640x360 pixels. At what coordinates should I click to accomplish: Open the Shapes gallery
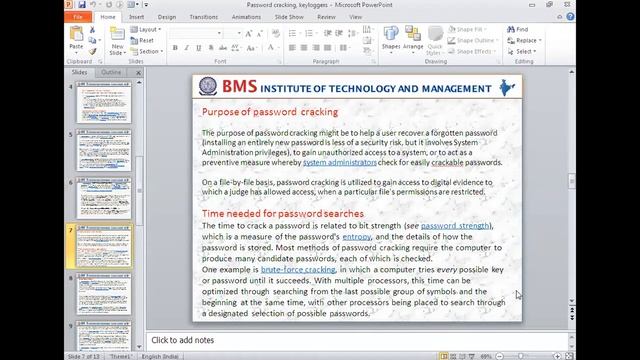391,39
